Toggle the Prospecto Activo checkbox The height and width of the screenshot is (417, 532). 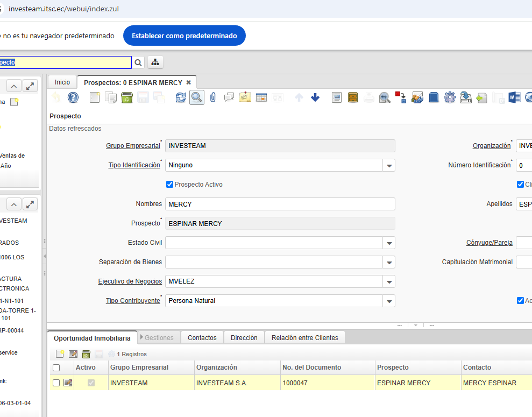tap(170, 185)
